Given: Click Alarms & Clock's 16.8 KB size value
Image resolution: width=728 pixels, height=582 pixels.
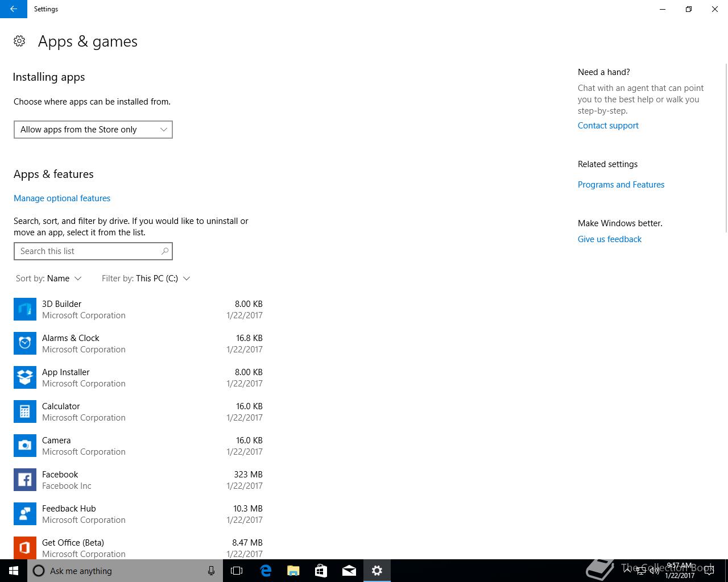Looking at the screenshot, I should tap(249, 338).
